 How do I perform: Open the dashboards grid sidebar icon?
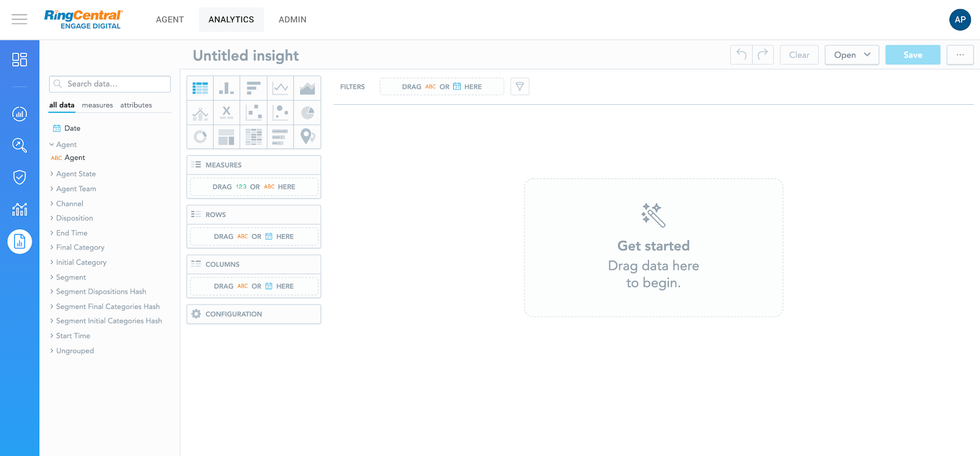pos(20,59)
